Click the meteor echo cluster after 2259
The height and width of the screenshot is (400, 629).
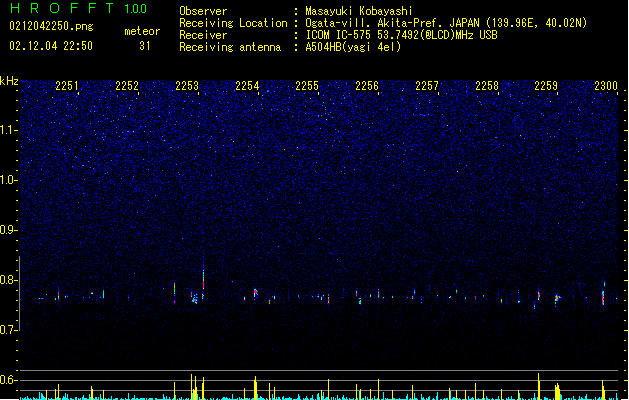tap(557, 299)
